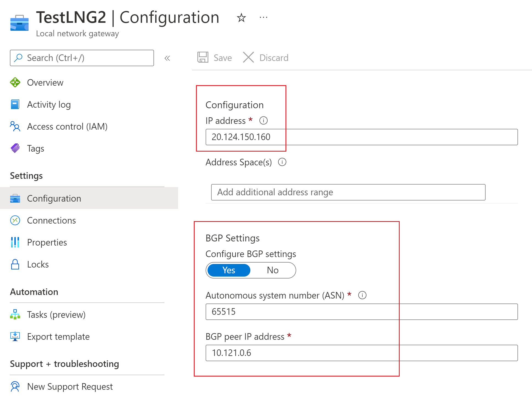
Task: Open Connections under Settings
Action: tap(51, 220)
